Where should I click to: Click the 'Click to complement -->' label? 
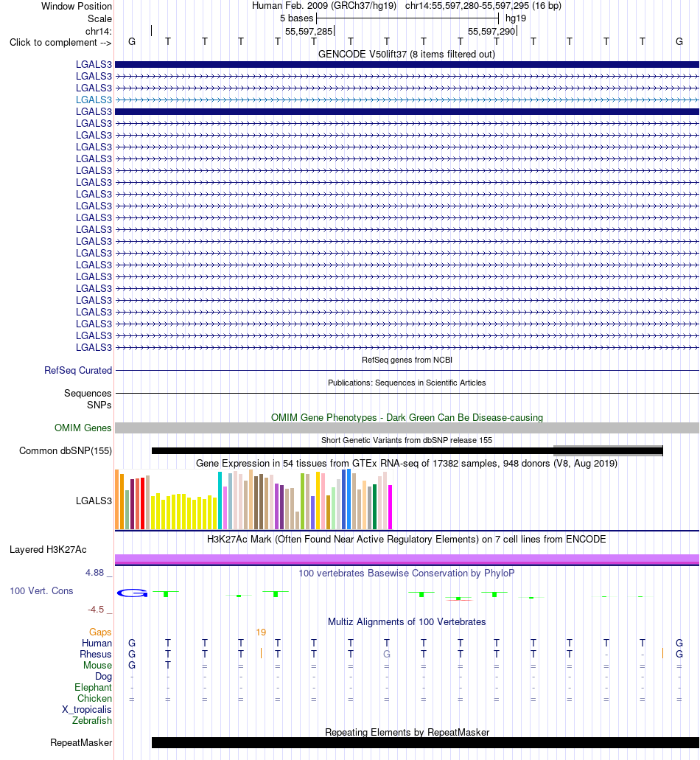pos(60,43)
